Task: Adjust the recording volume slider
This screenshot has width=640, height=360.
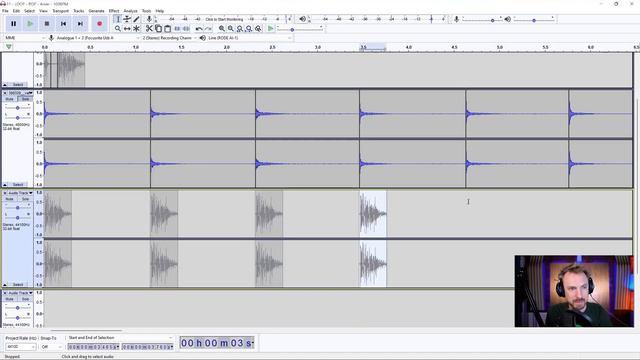Action: point(482,20)
